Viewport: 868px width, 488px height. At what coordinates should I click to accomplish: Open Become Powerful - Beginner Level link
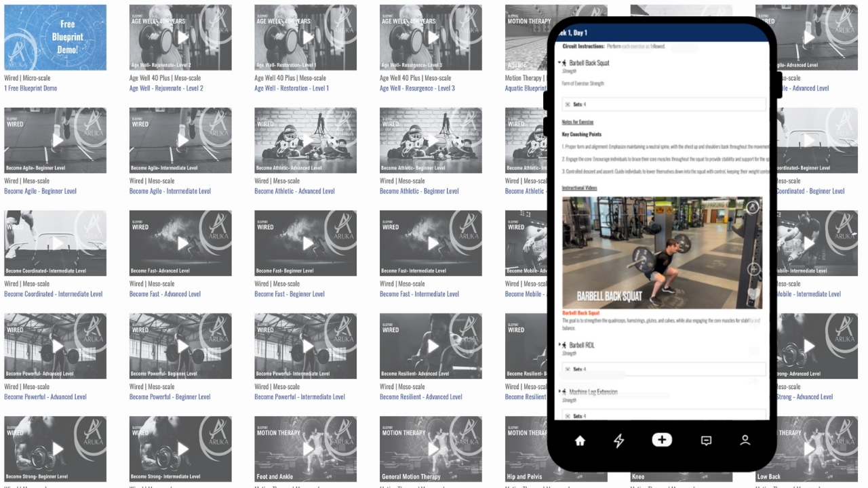[x=170, y=397]
